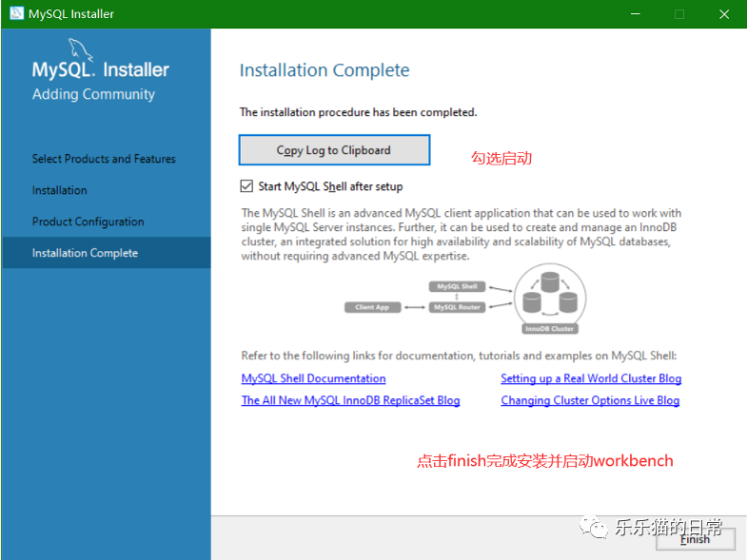747x560 pixels.
Task: Select the Product Configuration step
Action: [x=88, y=222]
